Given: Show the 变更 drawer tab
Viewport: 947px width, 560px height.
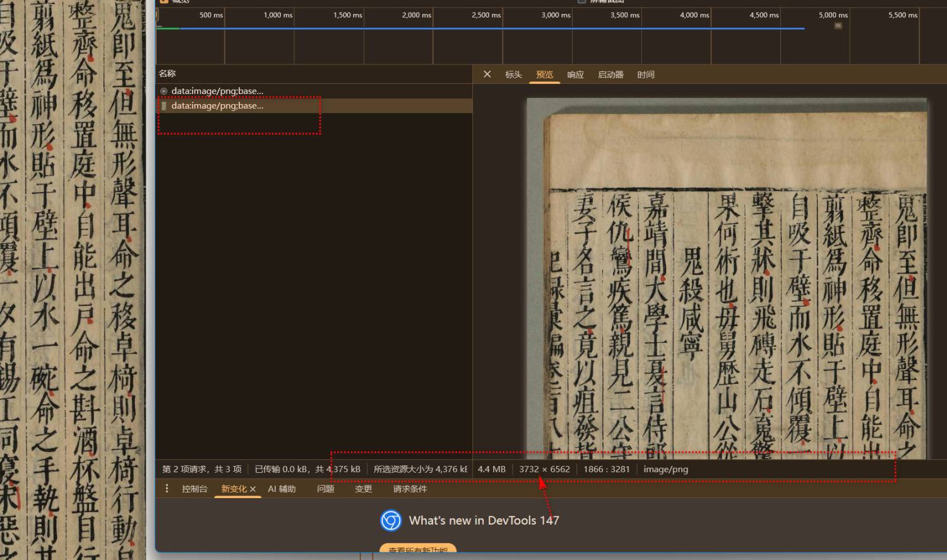Looking at the screenshot, I should pos(363,489).
